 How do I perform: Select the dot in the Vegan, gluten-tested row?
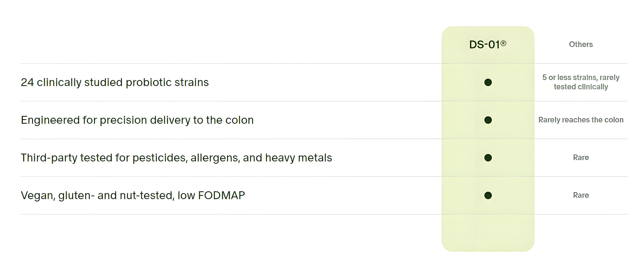pos(488,195)
